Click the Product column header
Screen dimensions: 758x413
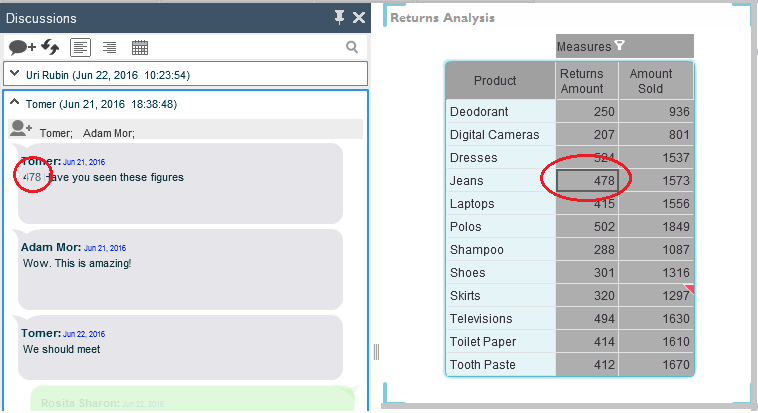495,81
